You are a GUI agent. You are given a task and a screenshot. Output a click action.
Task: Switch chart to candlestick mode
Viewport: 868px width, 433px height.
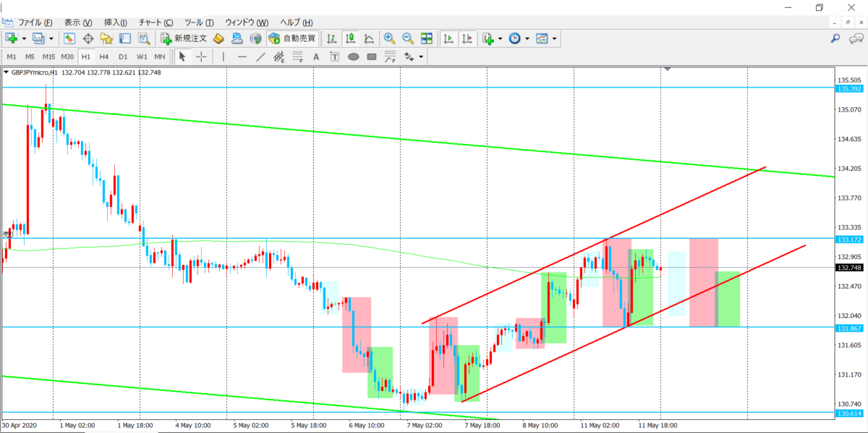tap(351, 38)
